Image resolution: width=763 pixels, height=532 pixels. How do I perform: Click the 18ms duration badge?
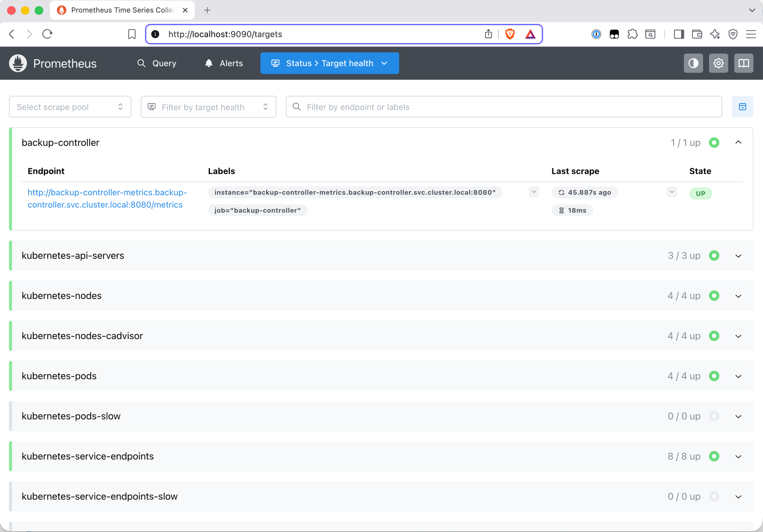[572, 210]
